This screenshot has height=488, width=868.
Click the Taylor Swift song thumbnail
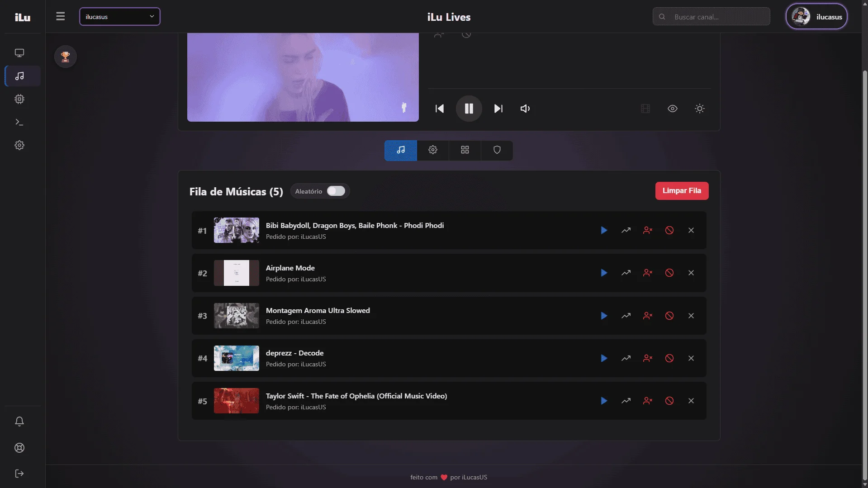(x=237, y=401)
